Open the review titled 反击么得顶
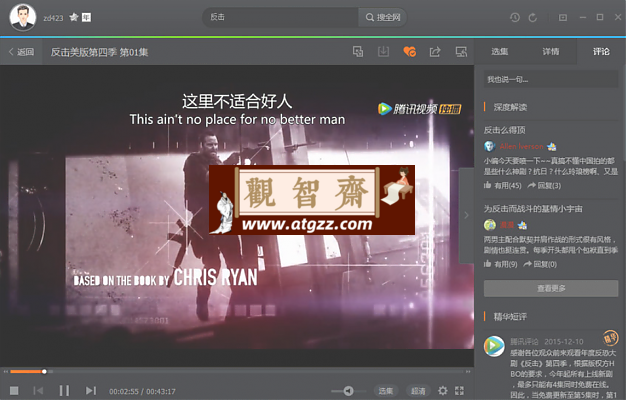Image resolution: width=626 pixels, height=400 pixels. tap(504, 130)
